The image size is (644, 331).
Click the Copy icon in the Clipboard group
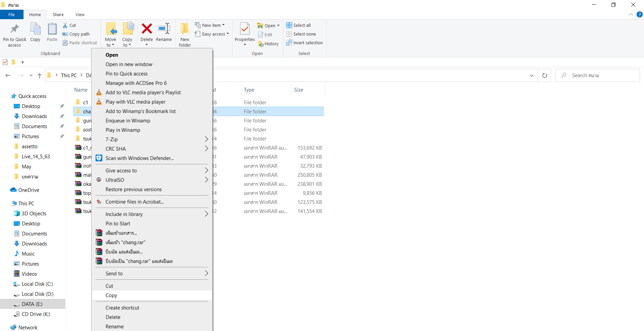[x=35, y=29]
